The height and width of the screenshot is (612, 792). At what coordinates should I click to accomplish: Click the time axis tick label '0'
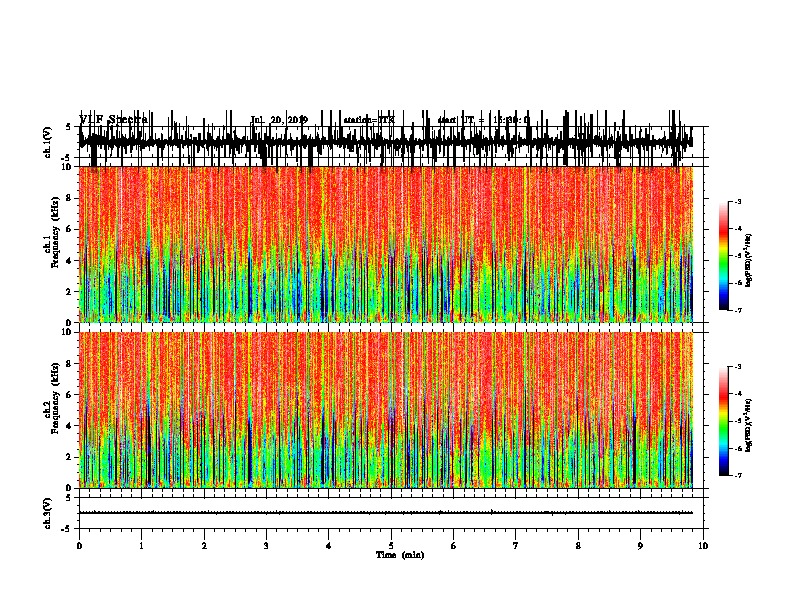click(79, 546)
